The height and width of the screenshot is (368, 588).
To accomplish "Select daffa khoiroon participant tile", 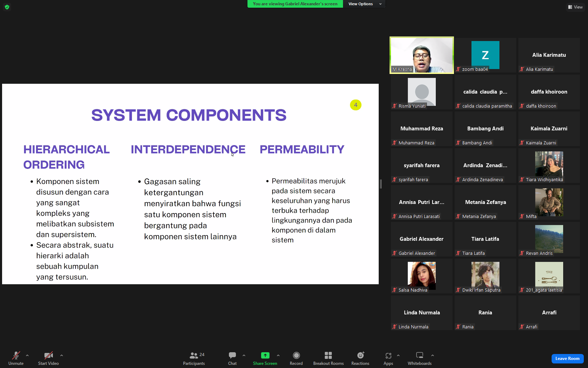I will pos(549,92).
